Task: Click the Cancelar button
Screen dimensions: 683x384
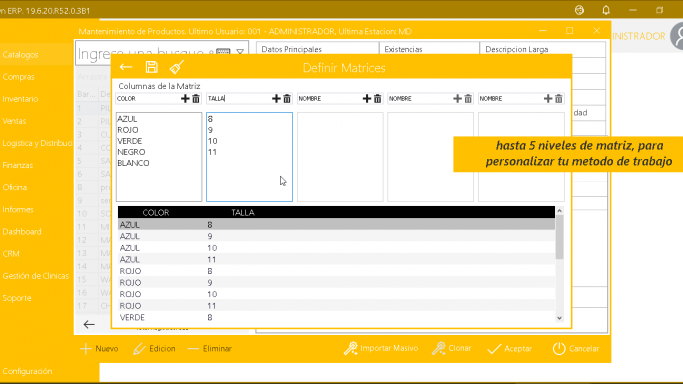Action: click(x=576, y=349)
